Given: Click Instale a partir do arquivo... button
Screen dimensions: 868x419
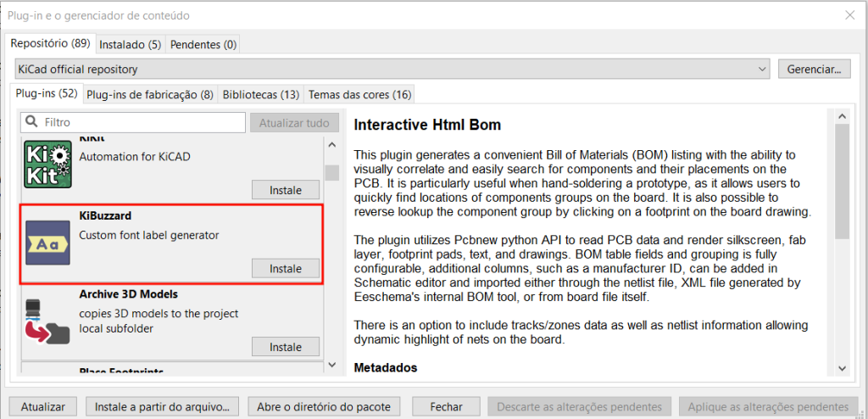Looking at the screenshot, I should (x=162, y=406).
